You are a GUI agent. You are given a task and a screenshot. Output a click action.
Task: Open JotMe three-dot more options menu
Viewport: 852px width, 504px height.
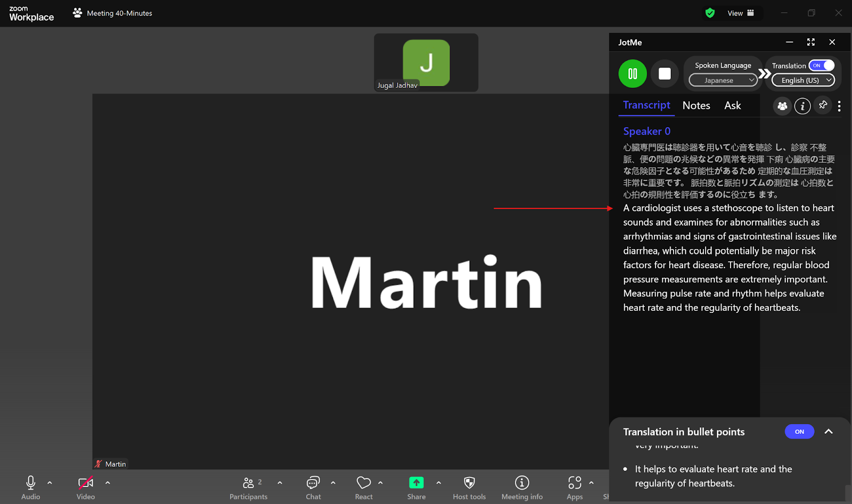[839, 106]
